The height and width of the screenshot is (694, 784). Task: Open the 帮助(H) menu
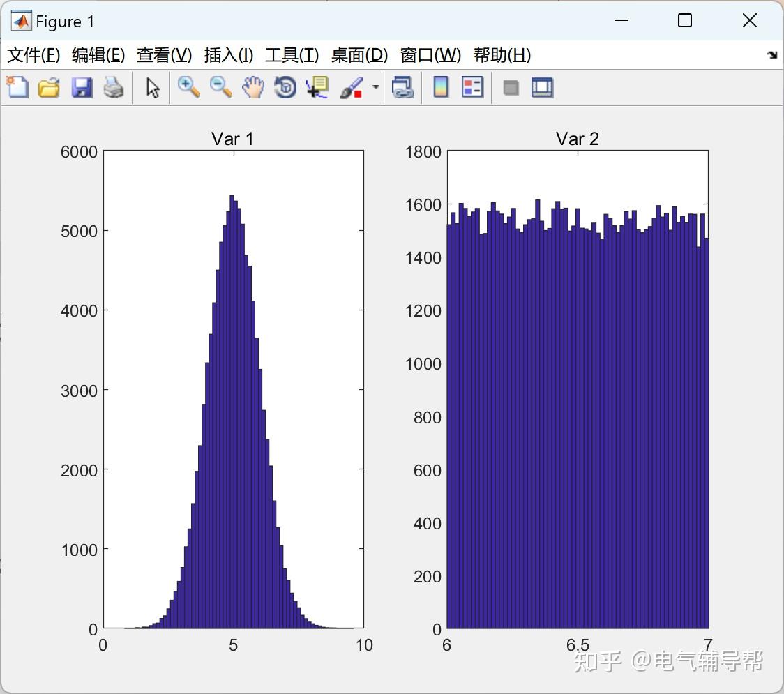[502, 55]
